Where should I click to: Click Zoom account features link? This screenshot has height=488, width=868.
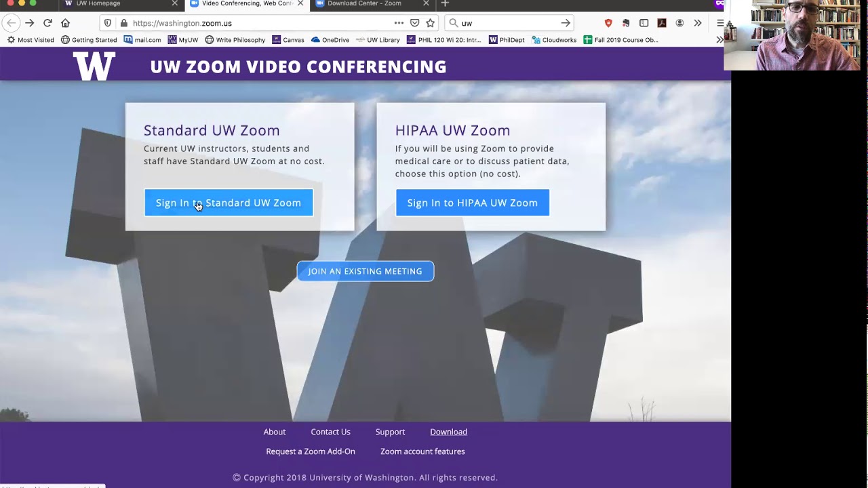[x=422, y=451]
